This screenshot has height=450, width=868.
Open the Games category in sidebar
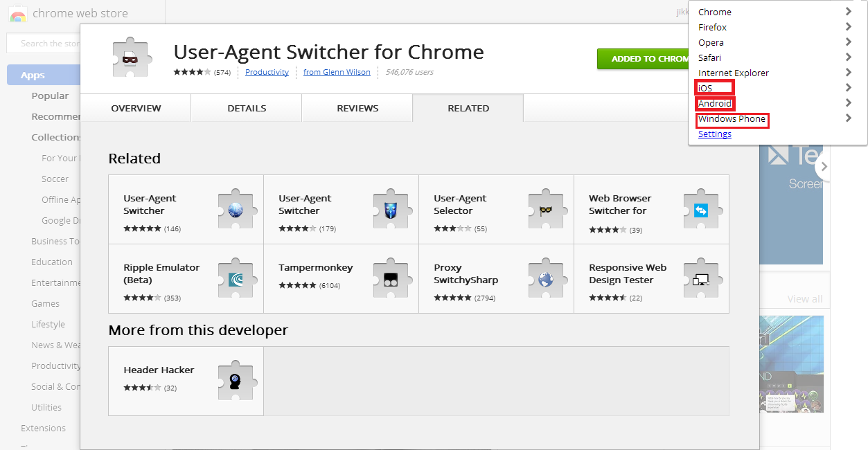click(45, 303)
